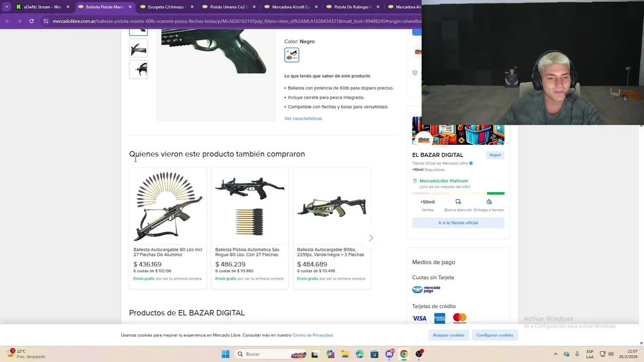Accept cookies on the banner

448,335
